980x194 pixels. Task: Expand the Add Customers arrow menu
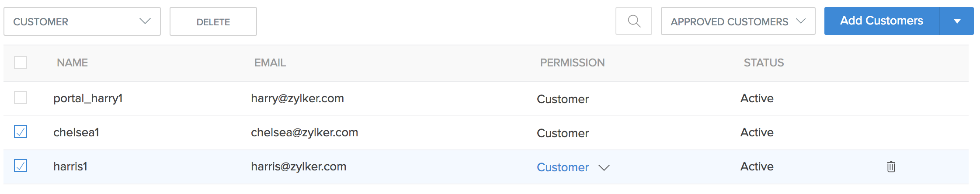(x=957, y=21)
